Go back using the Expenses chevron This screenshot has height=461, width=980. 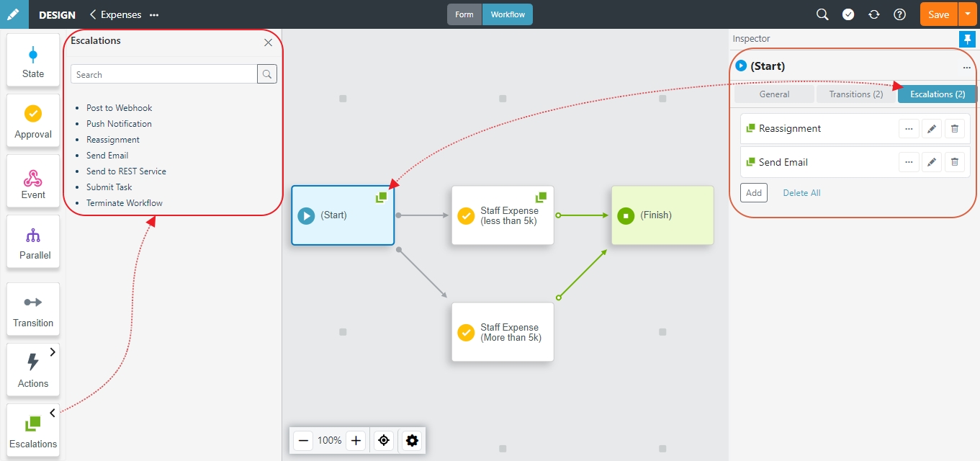(93, 14)
